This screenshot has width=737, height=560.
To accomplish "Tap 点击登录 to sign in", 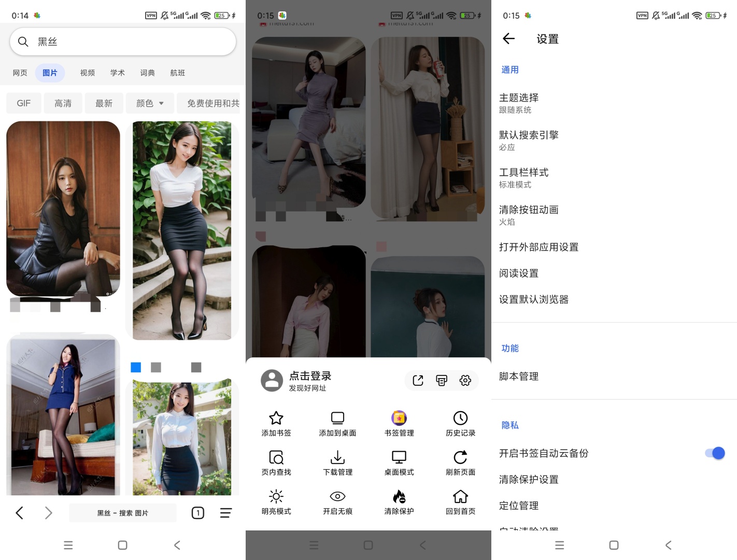I will pos(310,376).
